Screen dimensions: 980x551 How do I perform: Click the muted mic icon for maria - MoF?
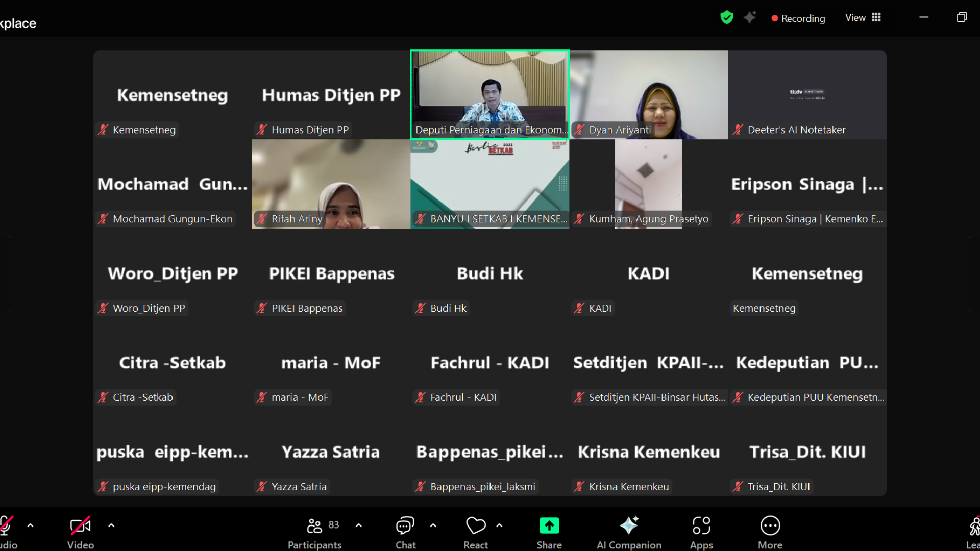(x=262, y=397)
